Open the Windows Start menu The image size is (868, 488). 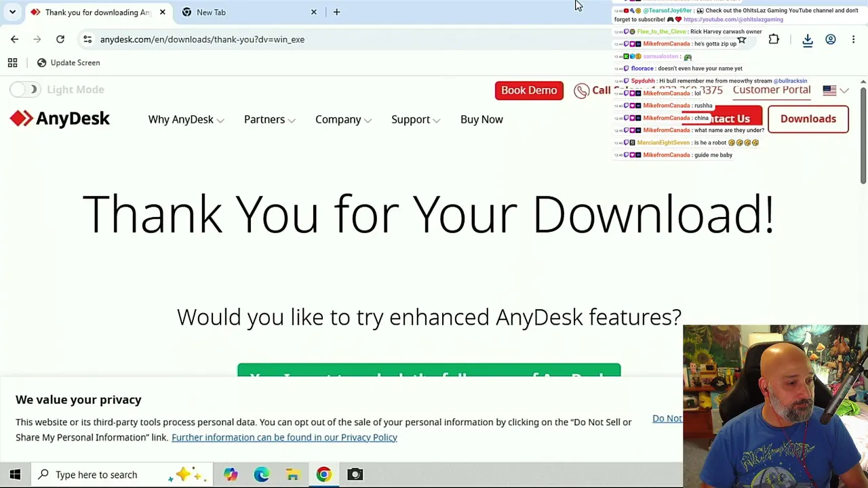coord(15,474)
